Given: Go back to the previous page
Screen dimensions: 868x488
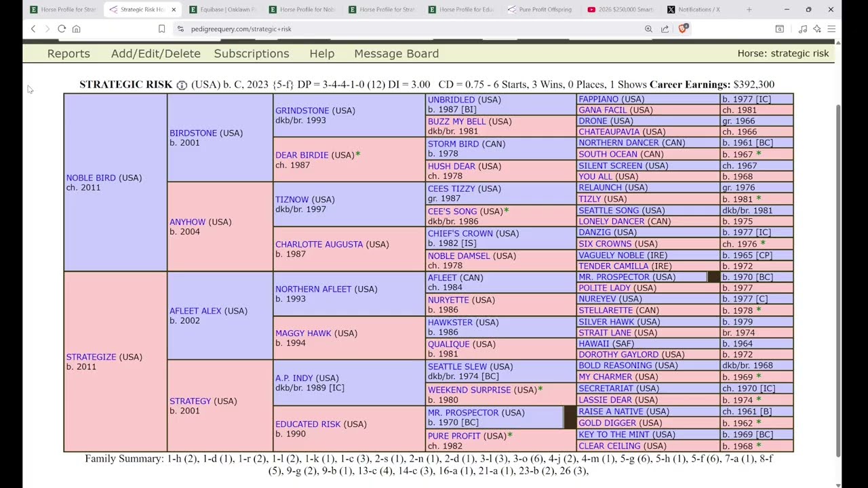Looking at the screenshot, I should tap(33, 28).
